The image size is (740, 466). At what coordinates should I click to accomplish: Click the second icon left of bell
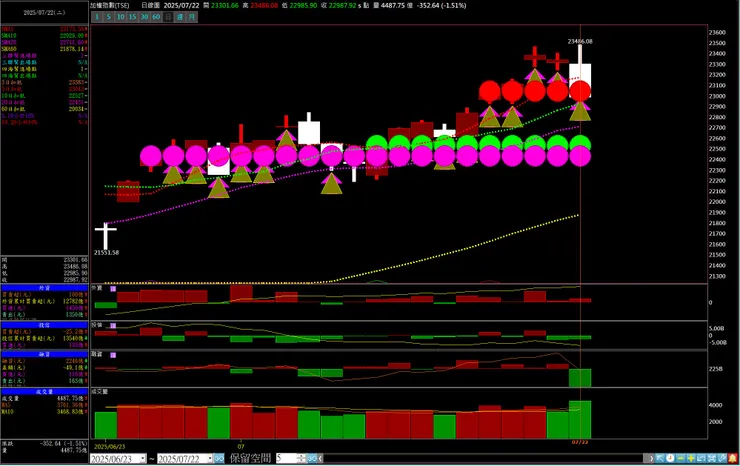[712, 458]
